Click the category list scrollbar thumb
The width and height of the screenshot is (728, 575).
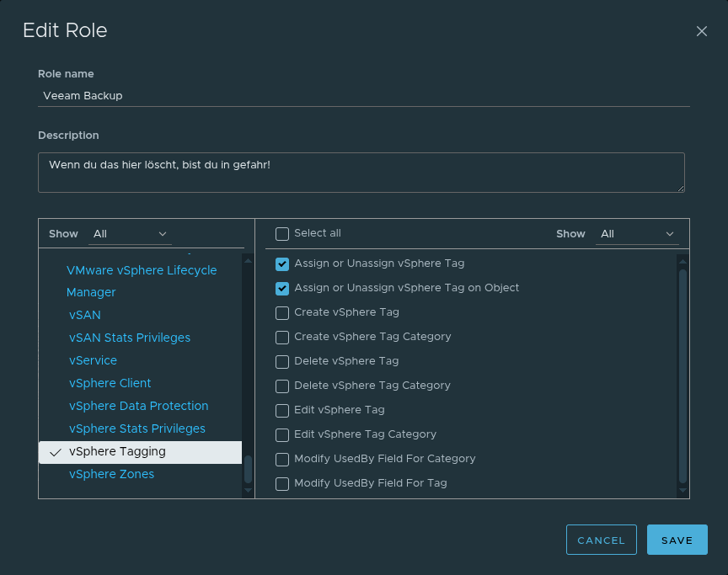coord(248,470)
